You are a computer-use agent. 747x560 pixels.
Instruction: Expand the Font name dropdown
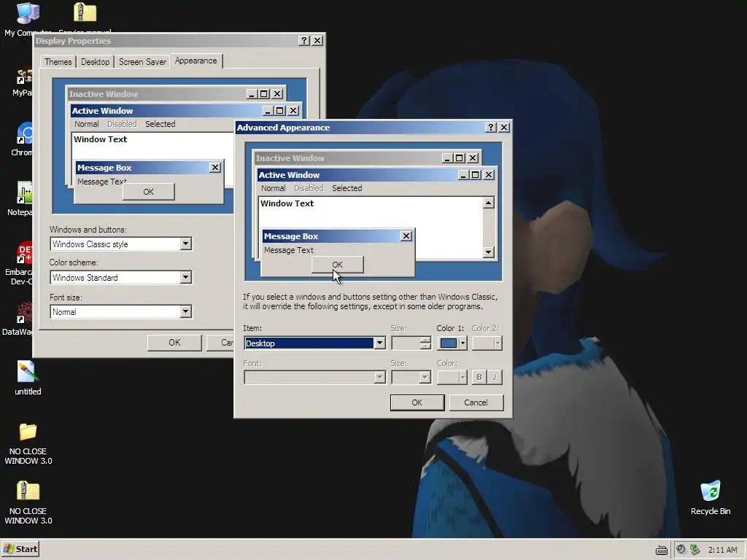[x=379, y=377]
